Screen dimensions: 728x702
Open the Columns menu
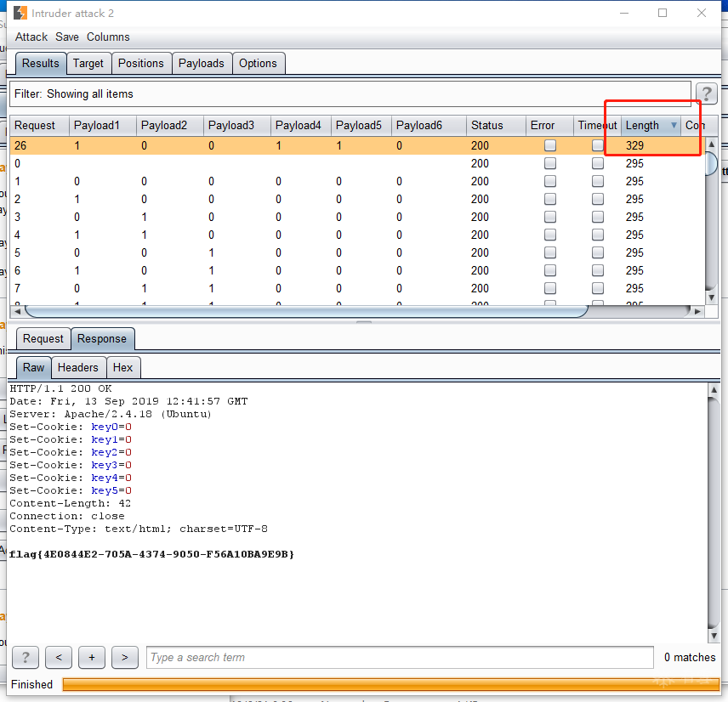point(108,37)
